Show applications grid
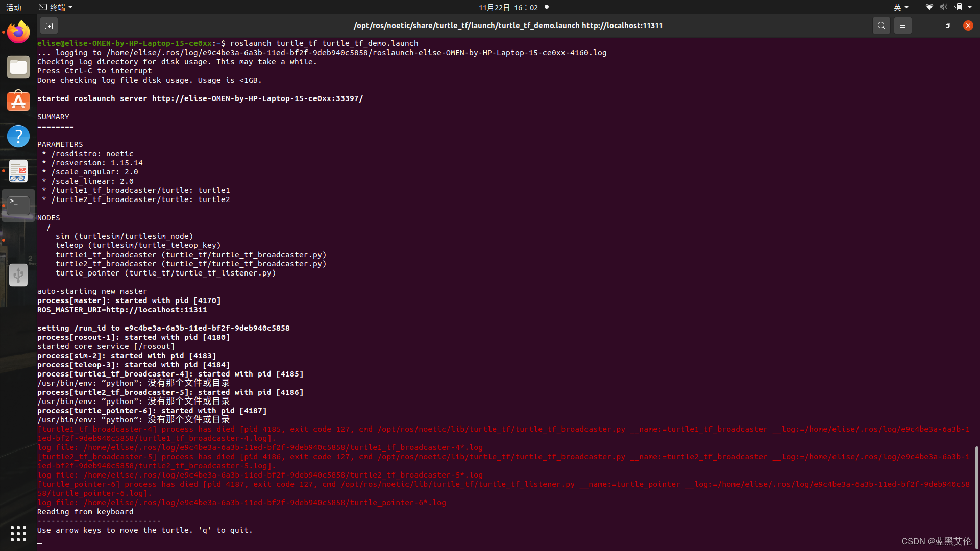 18,534
